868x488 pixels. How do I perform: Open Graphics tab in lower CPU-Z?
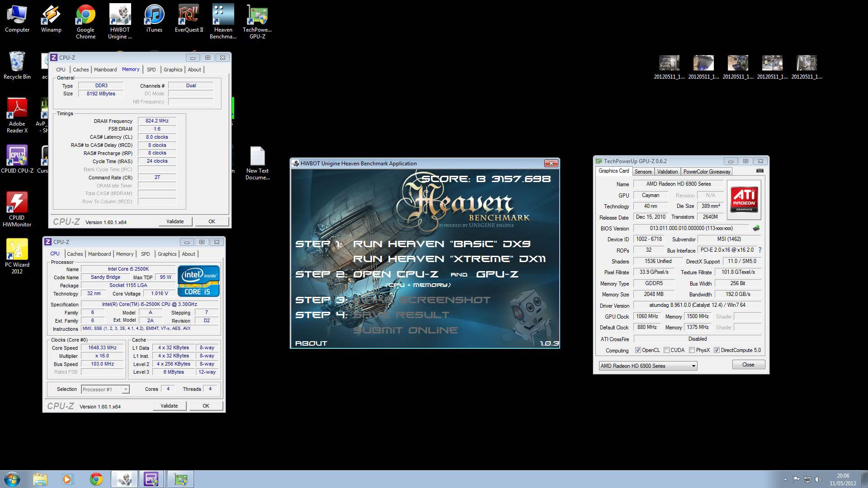coord(167,254)
